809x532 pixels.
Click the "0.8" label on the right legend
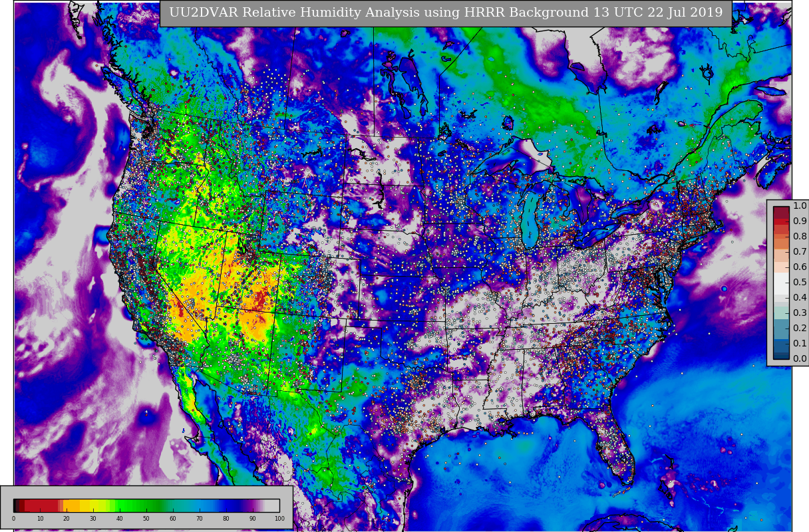pos(800,237)
